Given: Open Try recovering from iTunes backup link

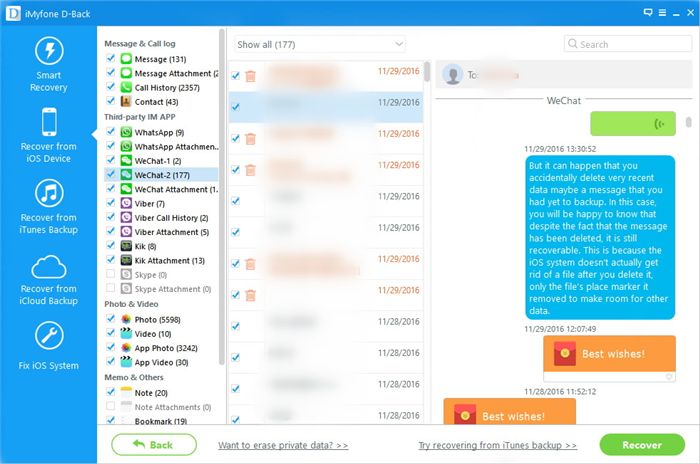Looking at the screenshot, I should [497, 445].
